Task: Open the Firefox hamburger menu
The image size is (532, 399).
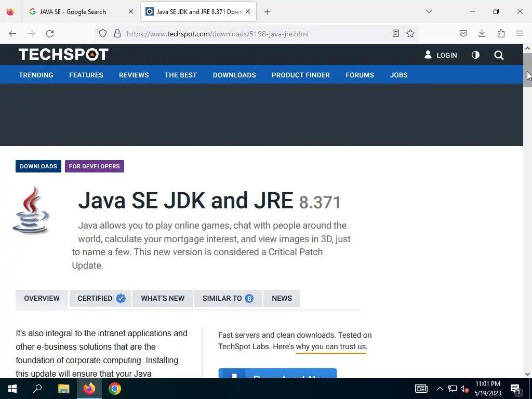Action: 520,33
